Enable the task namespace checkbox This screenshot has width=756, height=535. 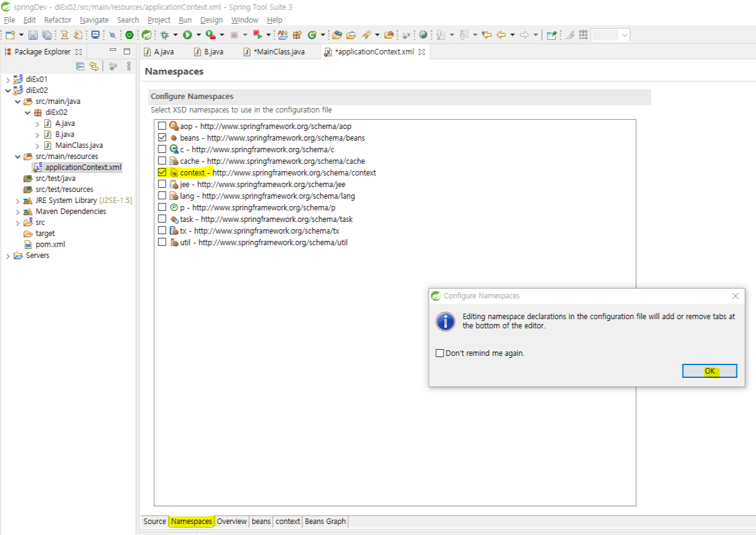tap(162, 219)
